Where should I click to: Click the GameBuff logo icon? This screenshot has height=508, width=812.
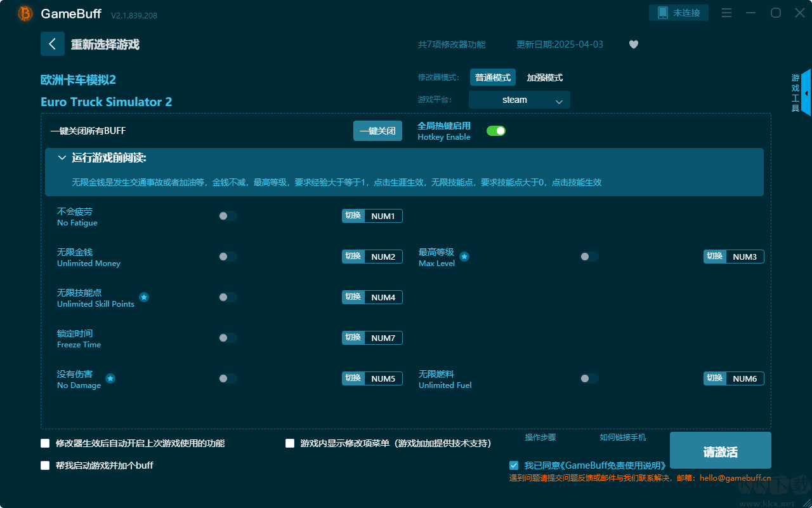[25, 13]
